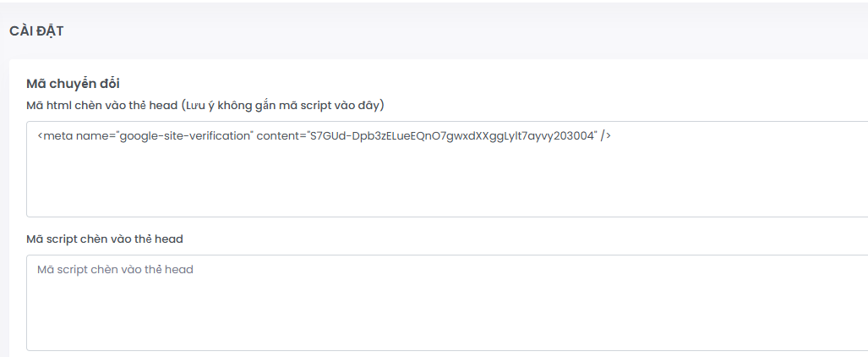868x357 pixels.
Task: Focus the HTML head code textarea
Action: (447, 169)
